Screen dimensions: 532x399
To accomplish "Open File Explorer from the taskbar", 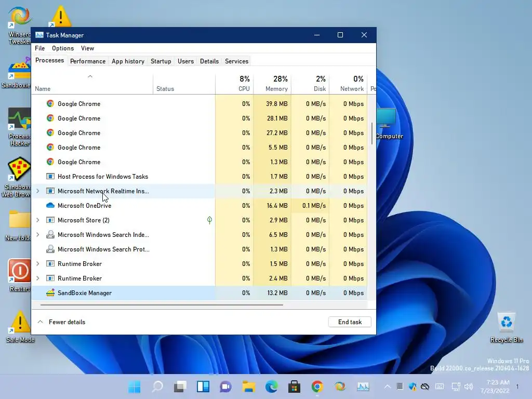I will pyautogui.click(x=249, y=387).
